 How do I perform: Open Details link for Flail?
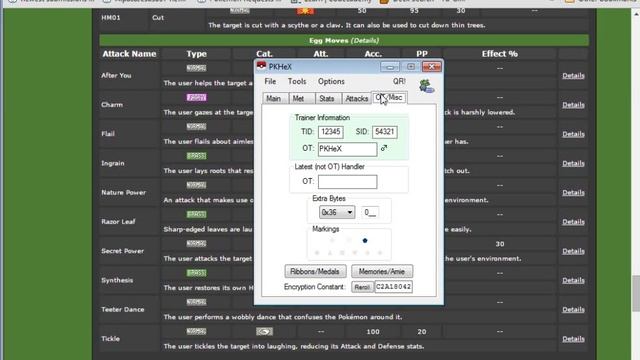tap(573, 134)
